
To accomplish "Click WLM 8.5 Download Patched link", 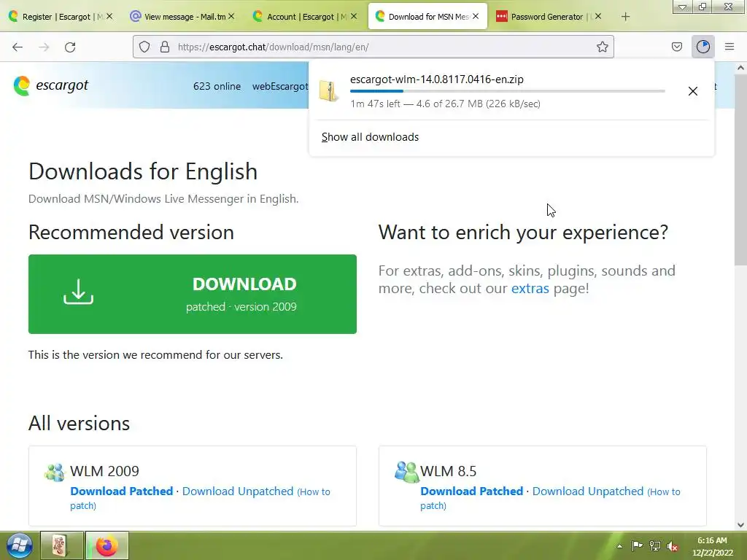I will pyautogui.click(x=472, y=491).
